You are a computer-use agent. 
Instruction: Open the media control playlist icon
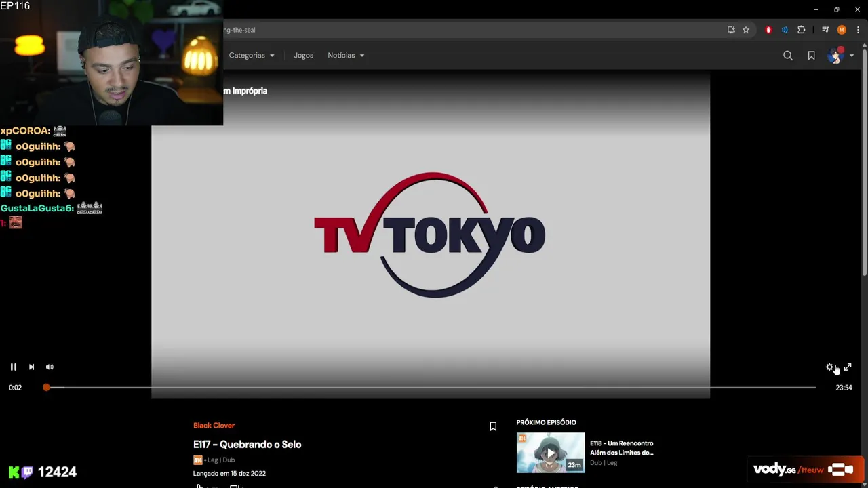(x=825, y=30)
